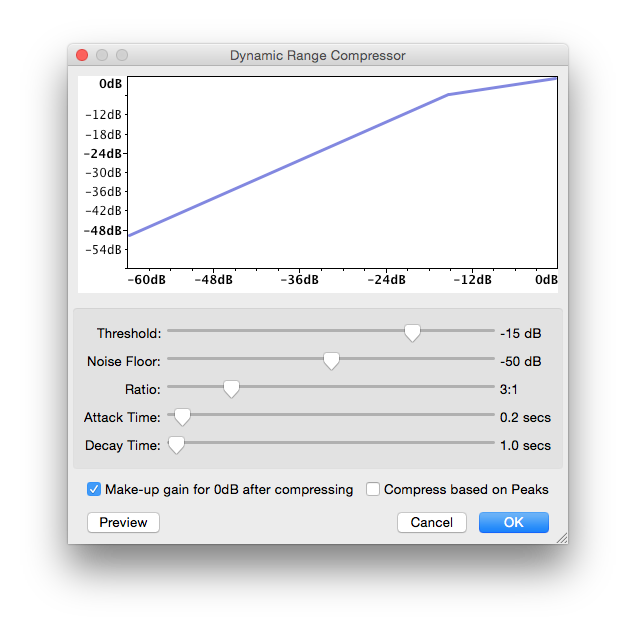Select the Decay Time slider thumb
636x636 pixels.
(176, 445)
